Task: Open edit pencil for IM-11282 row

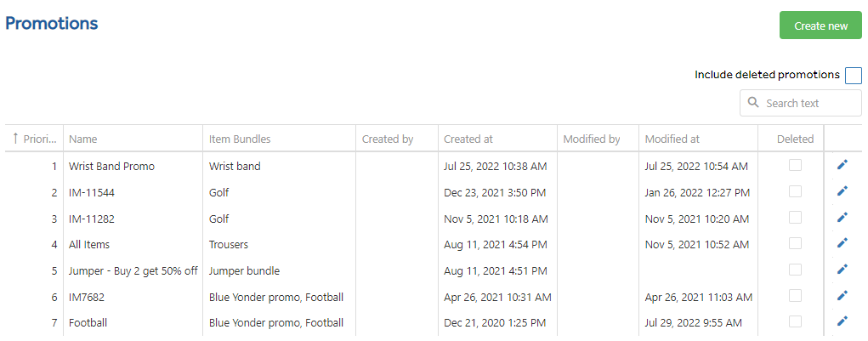Action: click(842, 218)
